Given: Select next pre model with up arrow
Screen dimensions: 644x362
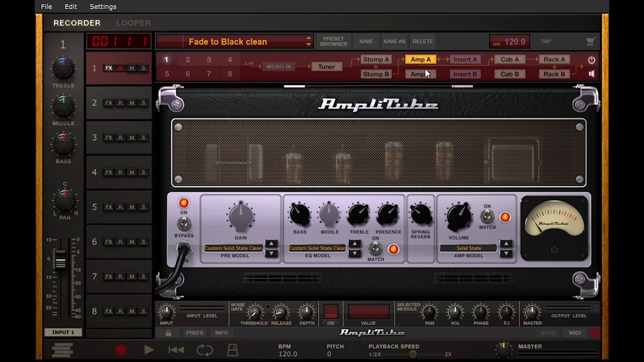Looking at the screenshot, I should click(271, 244).
